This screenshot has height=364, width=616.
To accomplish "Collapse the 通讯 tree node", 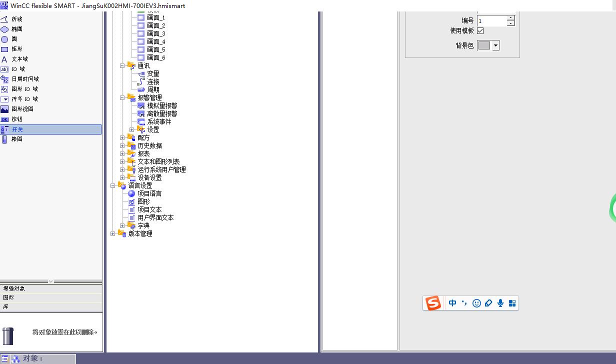I will tap(122, 65).
